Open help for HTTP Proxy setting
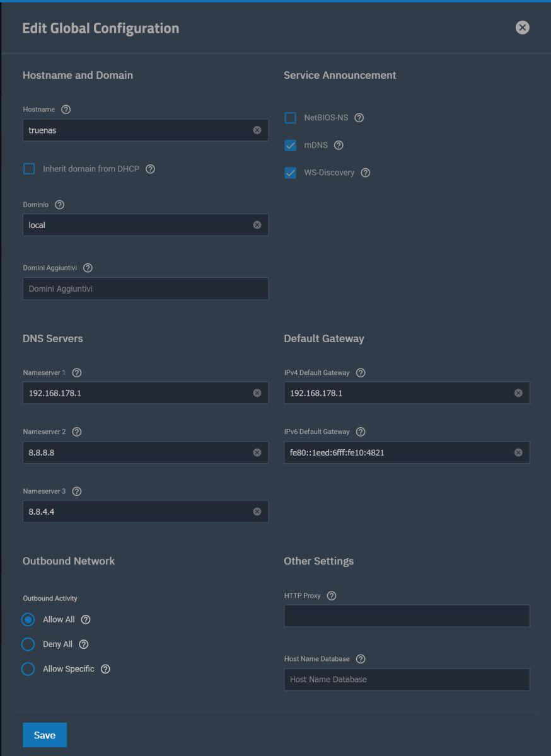The height and width of the screenshot is (756, 551). [x=332, y=595]
